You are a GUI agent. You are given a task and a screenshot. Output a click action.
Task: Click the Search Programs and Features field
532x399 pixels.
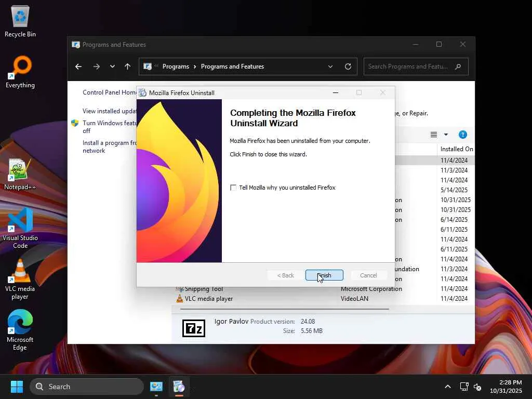pyautogui.click(x=416, y=66)
